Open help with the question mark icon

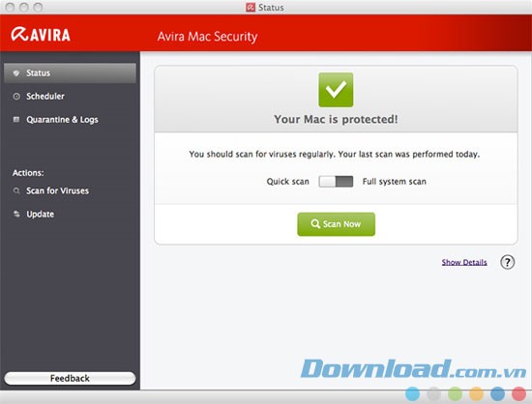507,262
